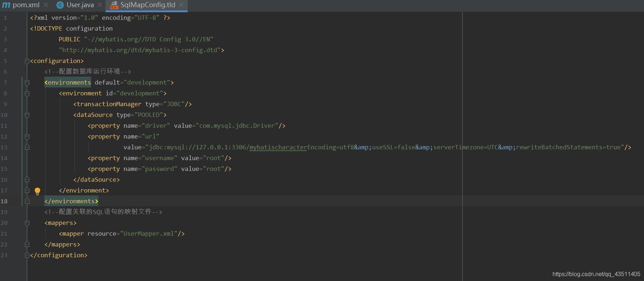Close the User.java tab
Screen dimensions: 644x281
[x=100, y=5]
